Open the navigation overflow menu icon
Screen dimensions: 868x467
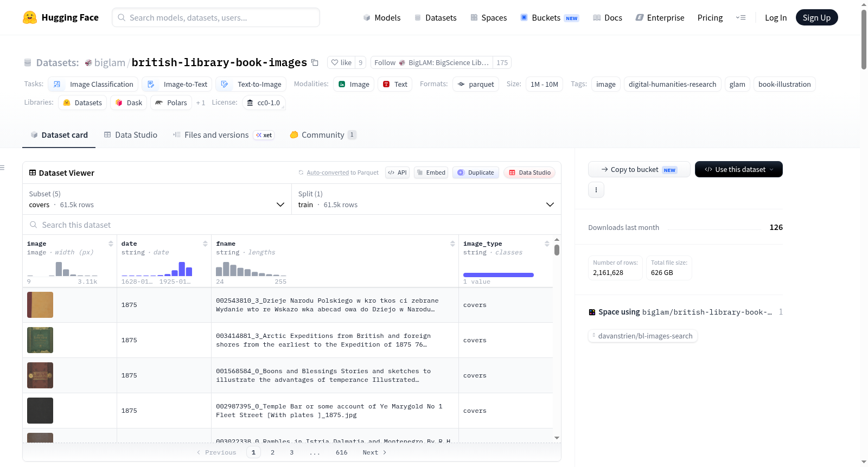coord(741,17)
